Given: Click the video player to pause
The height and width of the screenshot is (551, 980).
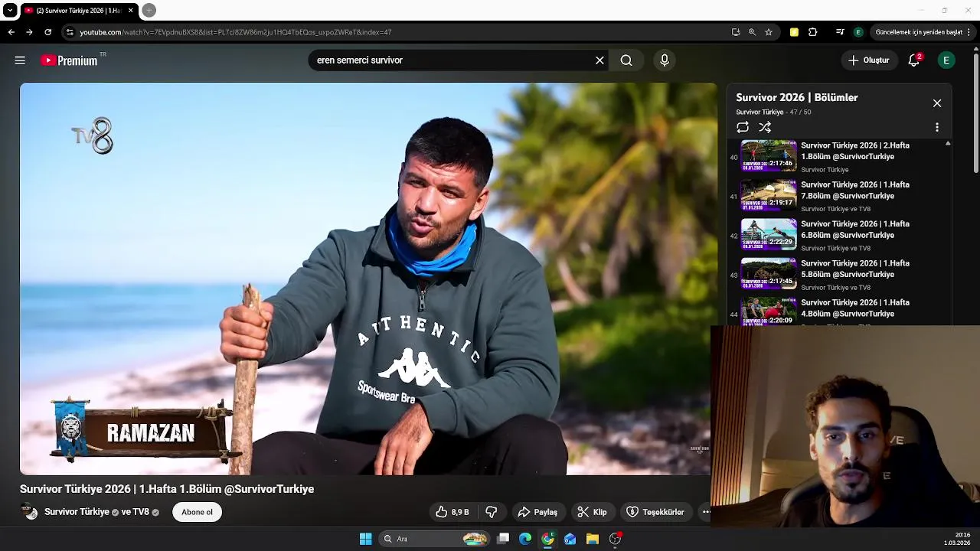Looking at the screenshot, I should [368, 279].
